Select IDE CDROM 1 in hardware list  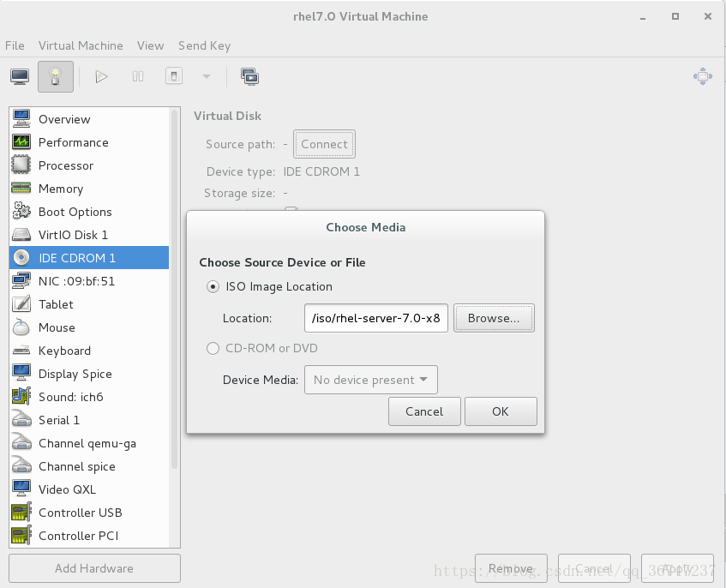tap(89, 258)
